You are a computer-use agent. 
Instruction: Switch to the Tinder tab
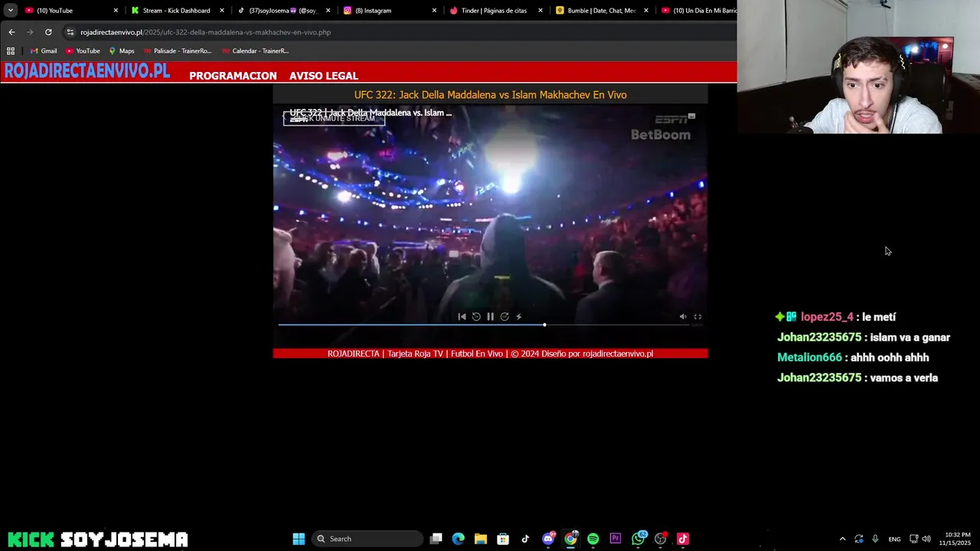coord(494,11)
